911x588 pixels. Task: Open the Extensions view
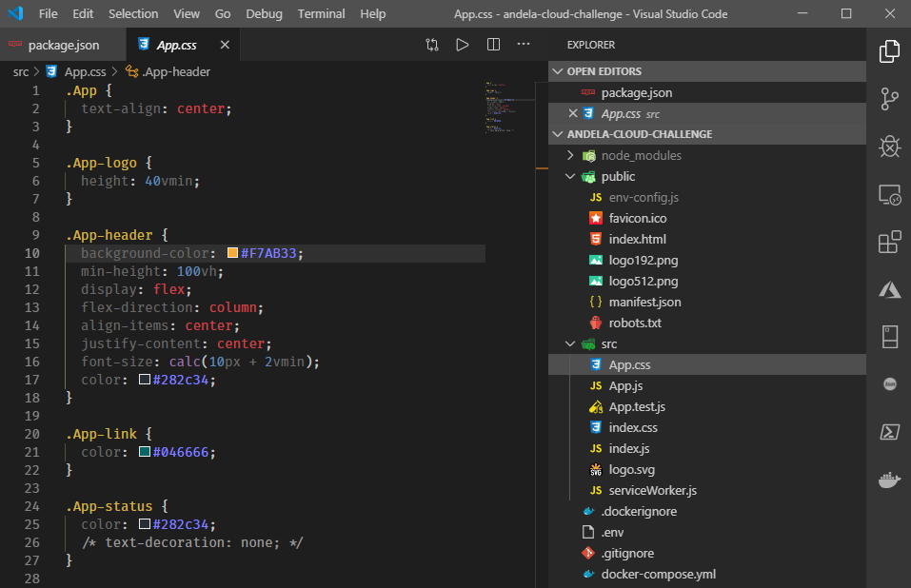(889, 242)
